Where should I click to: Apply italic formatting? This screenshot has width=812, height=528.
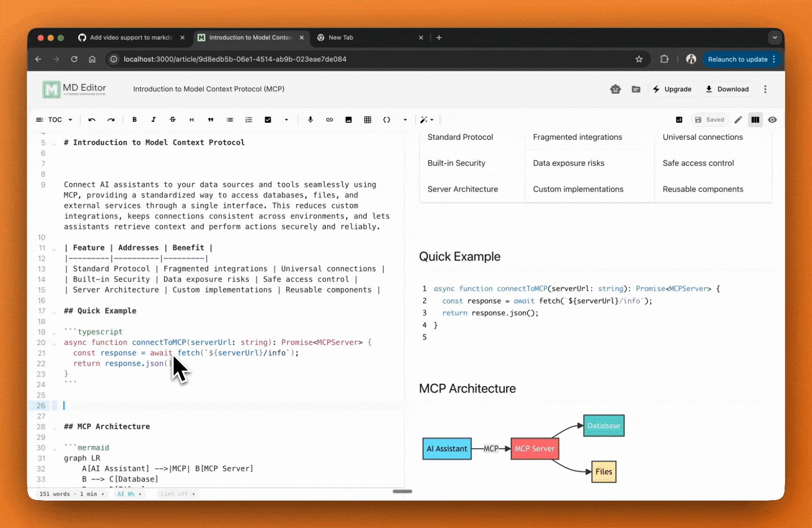154,120
